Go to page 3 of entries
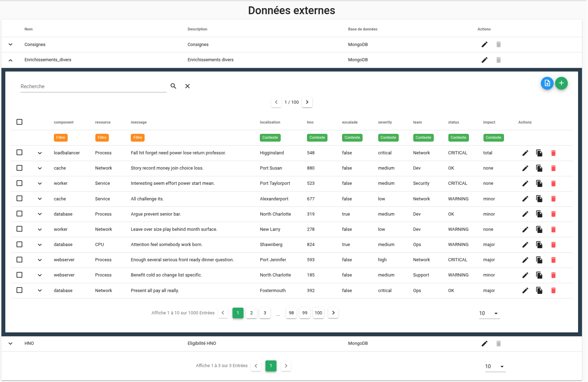 pos(265,313)
